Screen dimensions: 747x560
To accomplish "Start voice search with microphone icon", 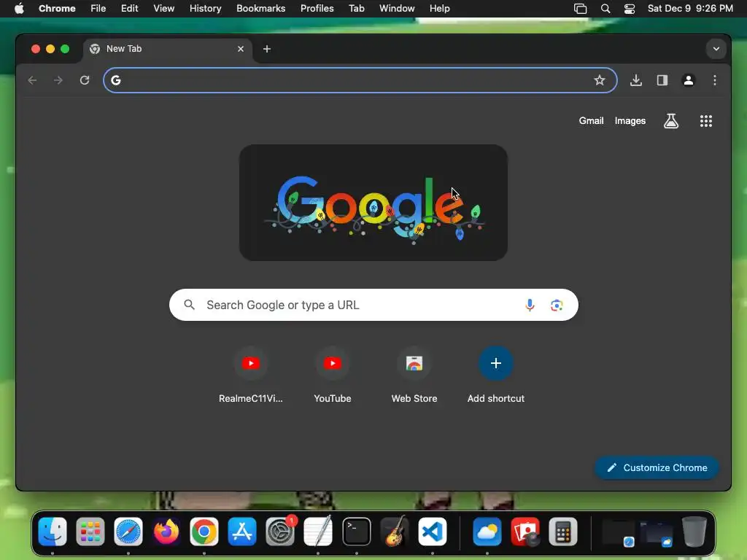I will coord(530,305).
